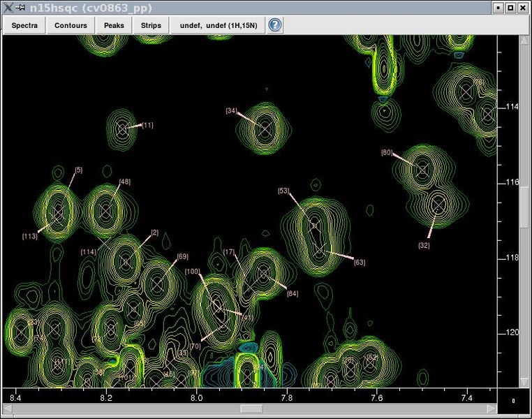Click the horizontal scrollbar right arrow
The width and height of the screenshot is (532, 419).
click(x=492, y=410)
